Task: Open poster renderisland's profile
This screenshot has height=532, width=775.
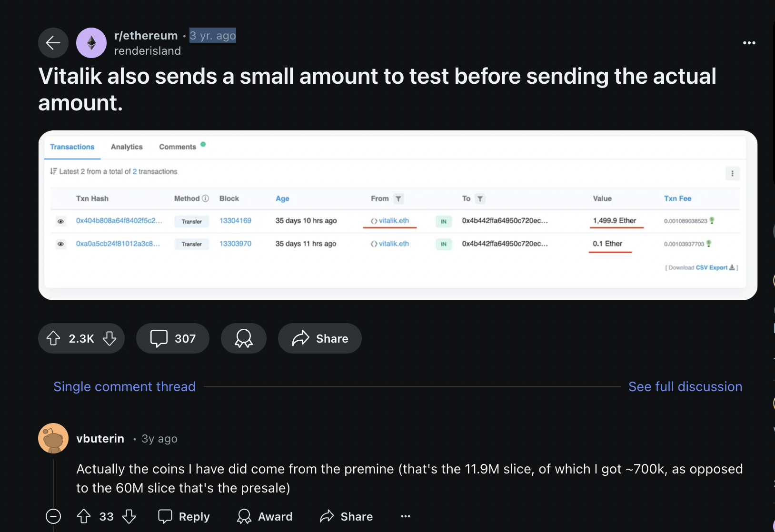Action: click(148, 51)
